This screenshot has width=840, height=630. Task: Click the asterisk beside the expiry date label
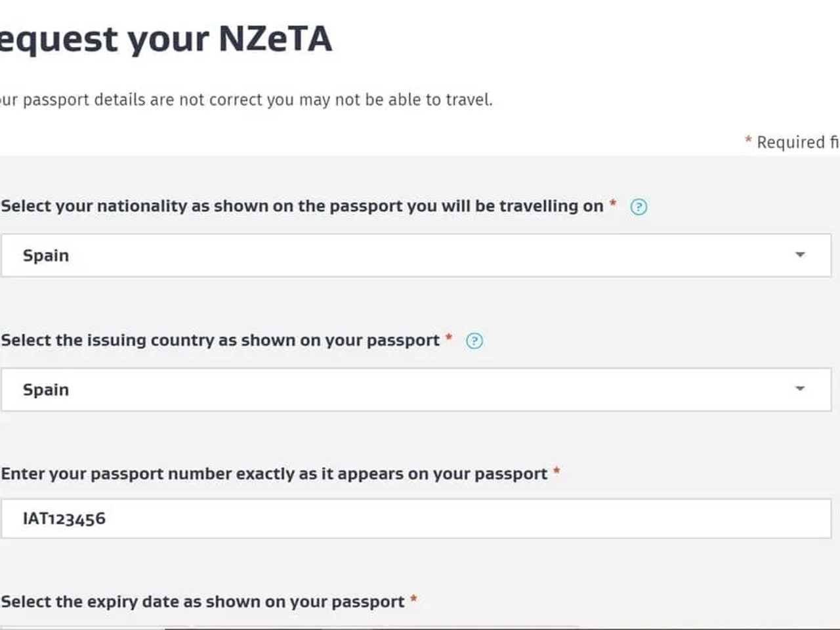tap(413, 599)
